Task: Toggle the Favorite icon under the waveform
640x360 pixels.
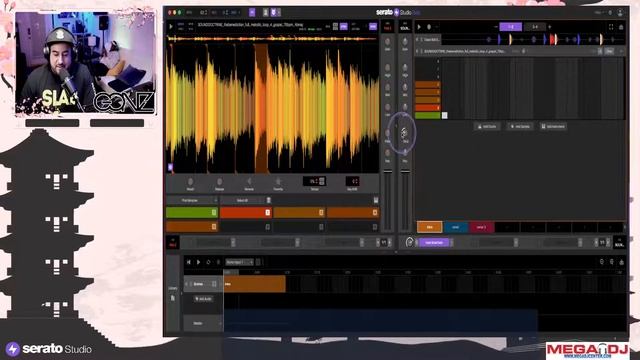Action: coord(278,182)
